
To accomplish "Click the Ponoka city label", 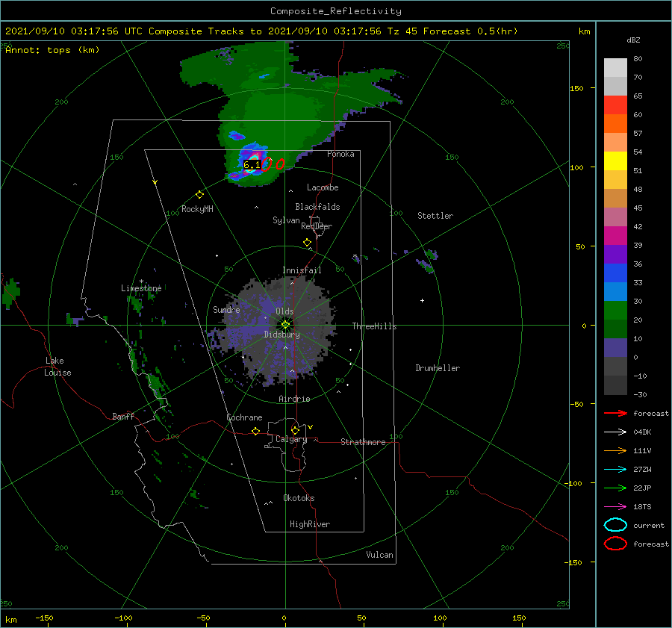I will [x=340, y=154].
